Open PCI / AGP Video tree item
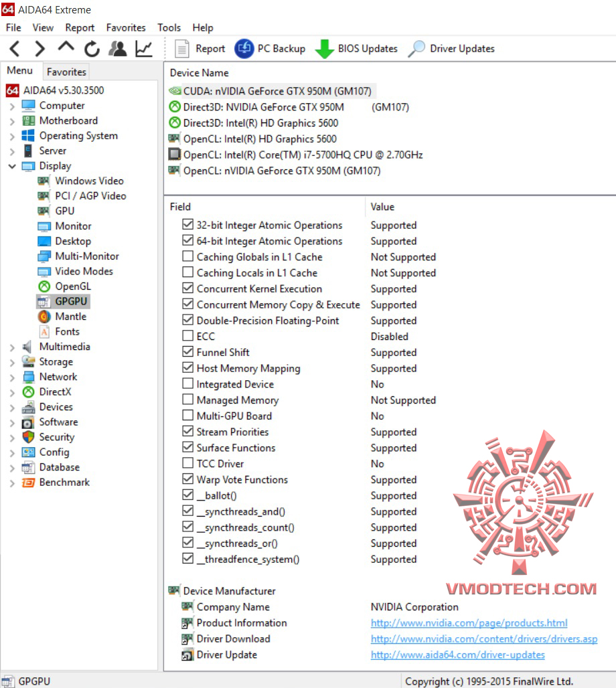The height and width of the screenshot is (688, 616). click(x=90, y=195)
